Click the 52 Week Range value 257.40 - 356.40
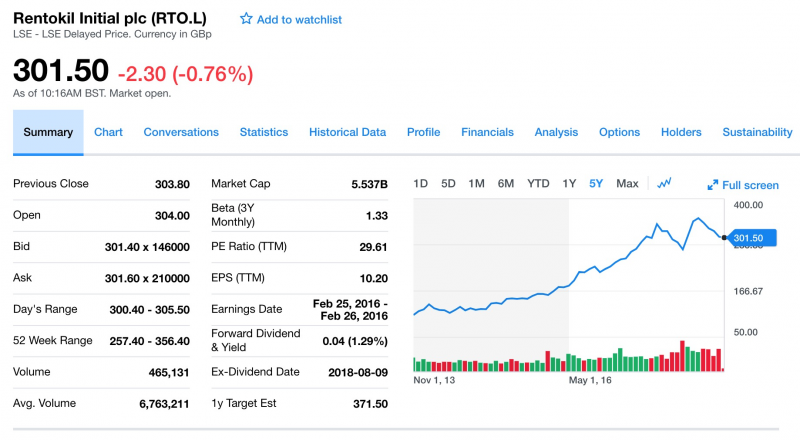This screenshot has height=440, width=800. (149, 341)
